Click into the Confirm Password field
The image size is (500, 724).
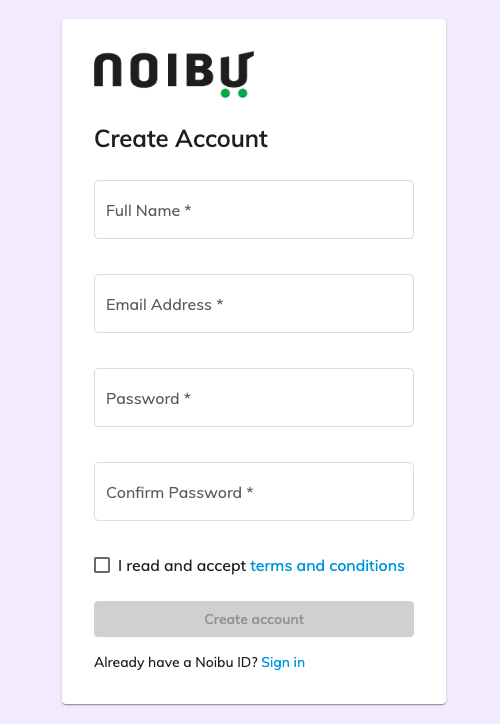click(254, 491)
